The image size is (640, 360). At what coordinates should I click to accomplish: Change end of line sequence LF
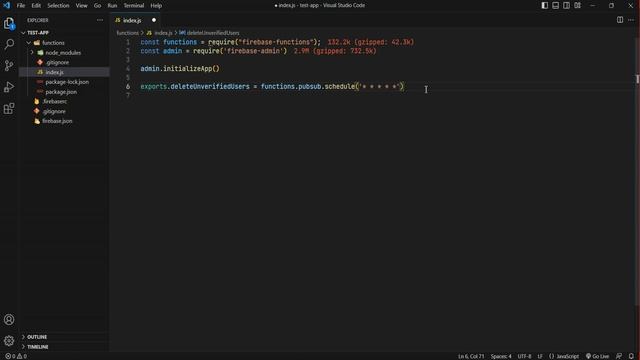540,356
